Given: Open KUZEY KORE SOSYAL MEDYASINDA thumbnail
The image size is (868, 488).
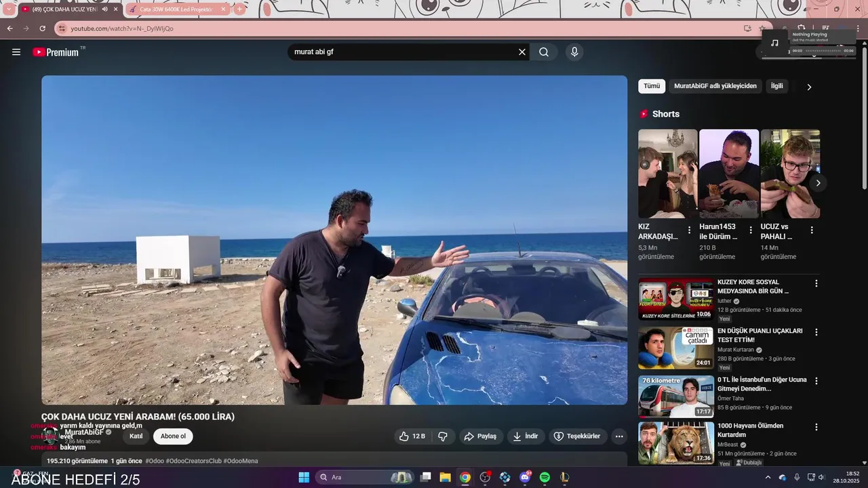Looking at the screenshot, I should pos(676,299).
